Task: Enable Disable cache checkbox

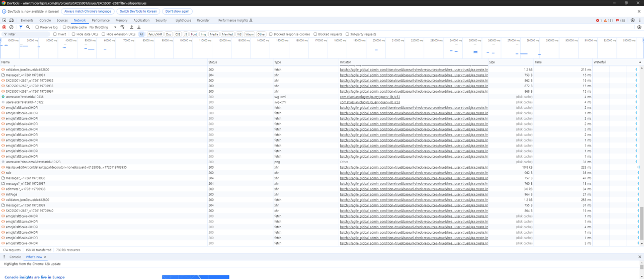Action: pos(64,27)
